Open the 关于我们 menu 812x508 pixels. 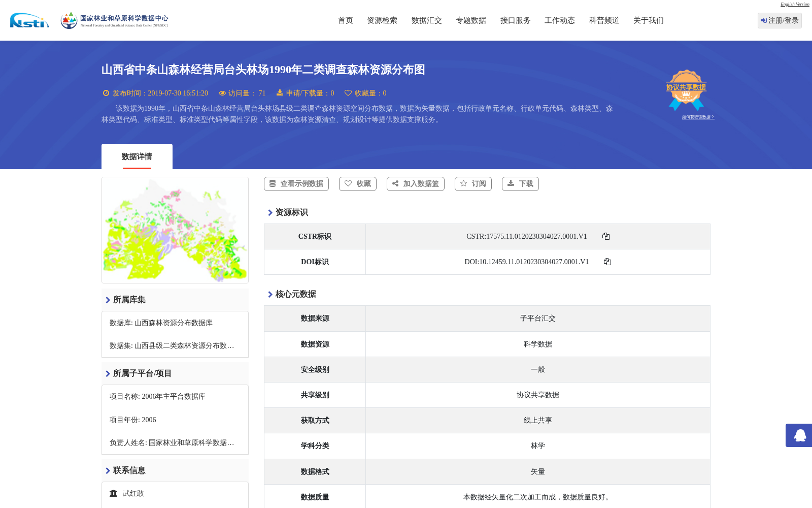click(649, 20)
